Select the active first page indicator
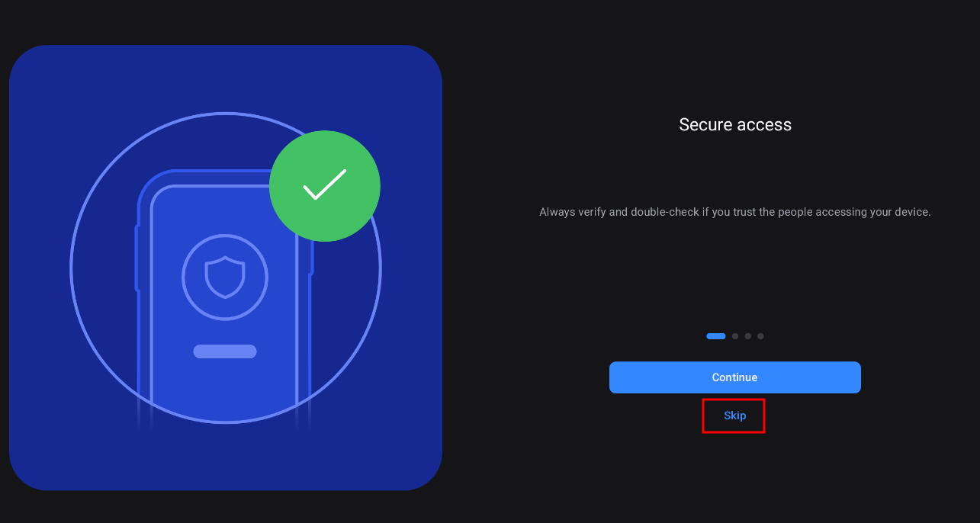 (716, 336)
